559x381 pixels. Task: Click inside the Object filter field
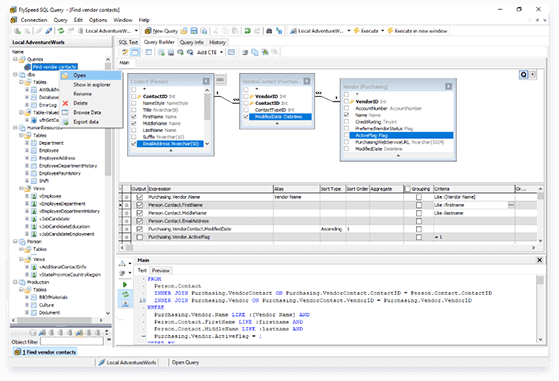click(x=72, y=341)
